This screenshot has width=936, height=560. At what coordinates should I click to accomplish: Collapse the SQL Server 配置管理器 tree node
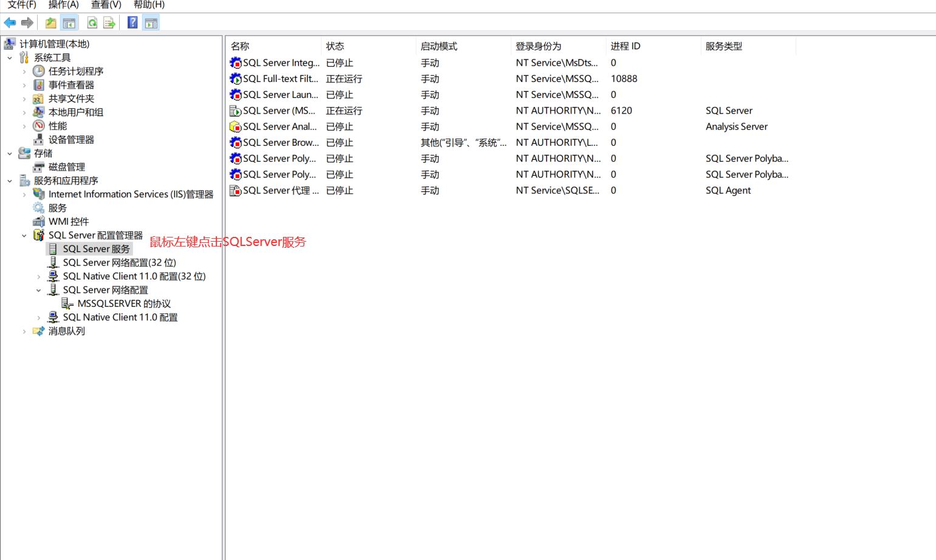pos(24,236)
